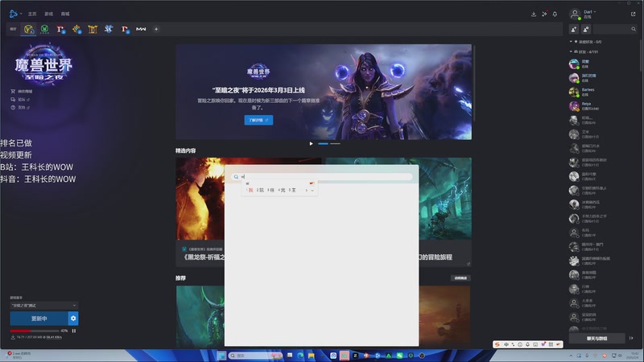Screen dimensions: 644x362
Task: Click the banner's blue details button
Action: tap(258, 120)
